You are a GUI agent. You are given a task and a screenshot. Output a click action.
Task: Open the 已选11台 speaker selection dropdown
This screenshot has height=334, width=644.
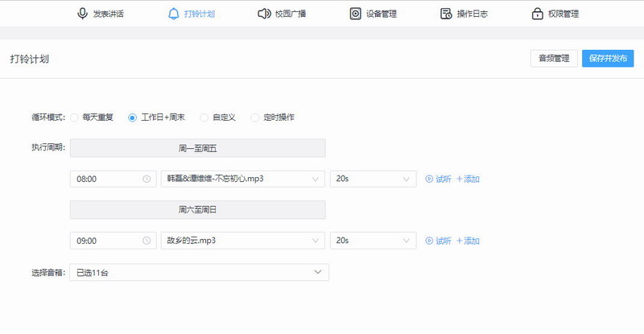[x=199, y=273]
